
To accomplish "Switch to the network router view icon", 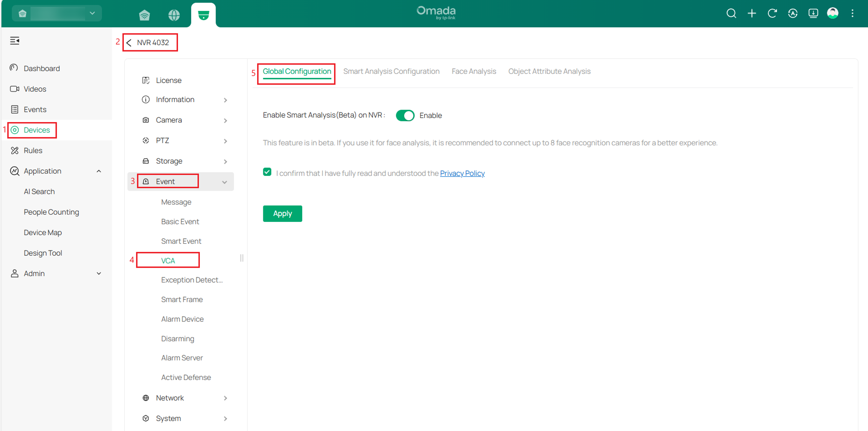I will point(145,15).
